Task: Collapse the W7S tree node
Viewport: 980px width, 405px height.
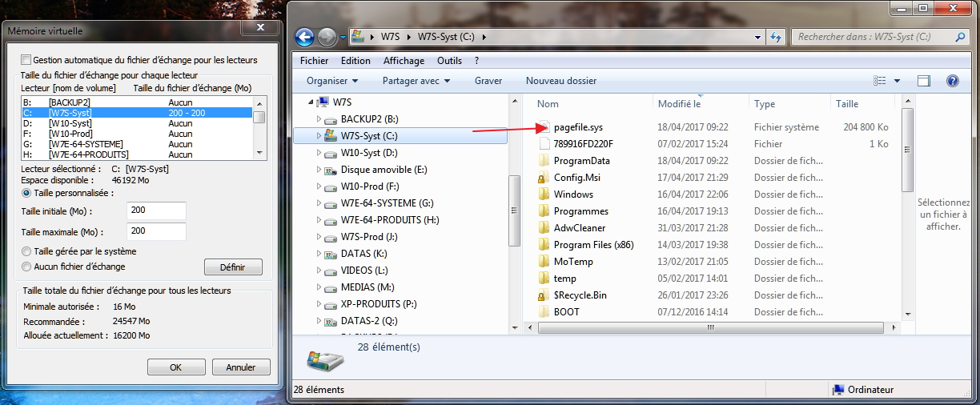Action: pos(311,102)
